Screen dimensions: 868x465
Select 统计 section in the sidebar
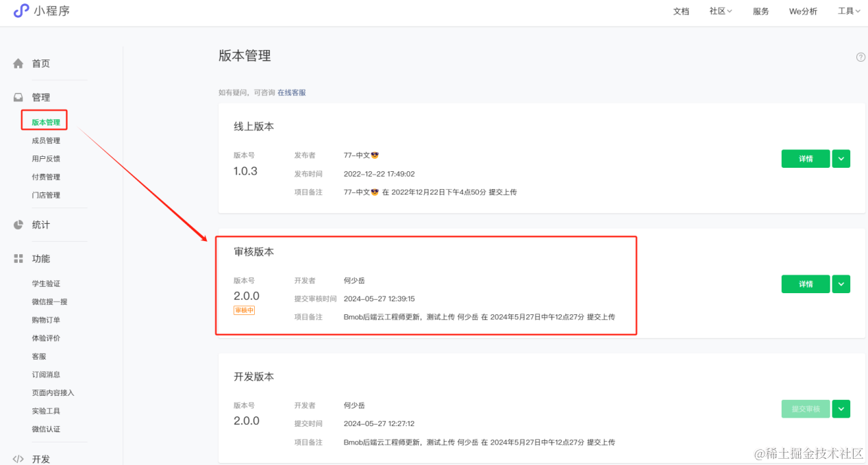click(x=41, y=225)
